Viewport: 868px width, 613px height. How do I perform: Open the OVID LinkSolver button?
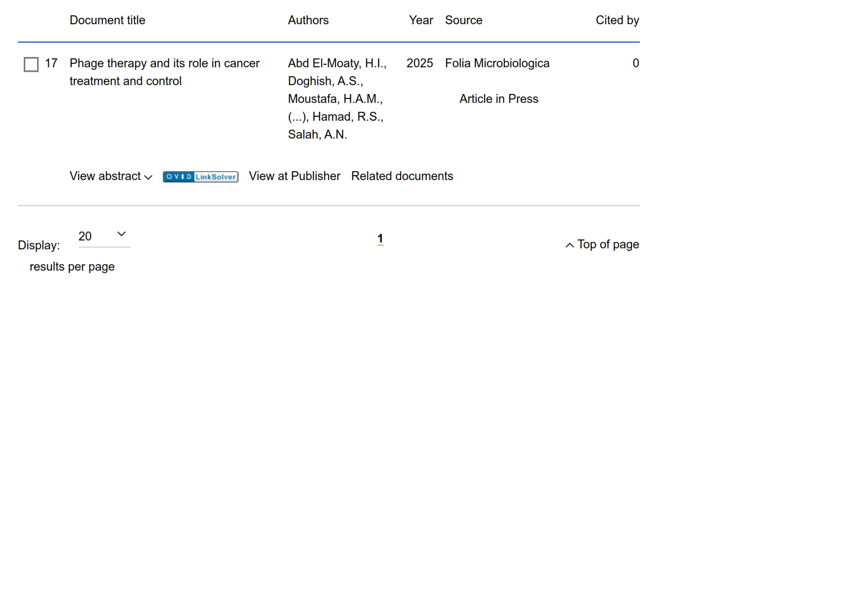(x=200, y=177)
